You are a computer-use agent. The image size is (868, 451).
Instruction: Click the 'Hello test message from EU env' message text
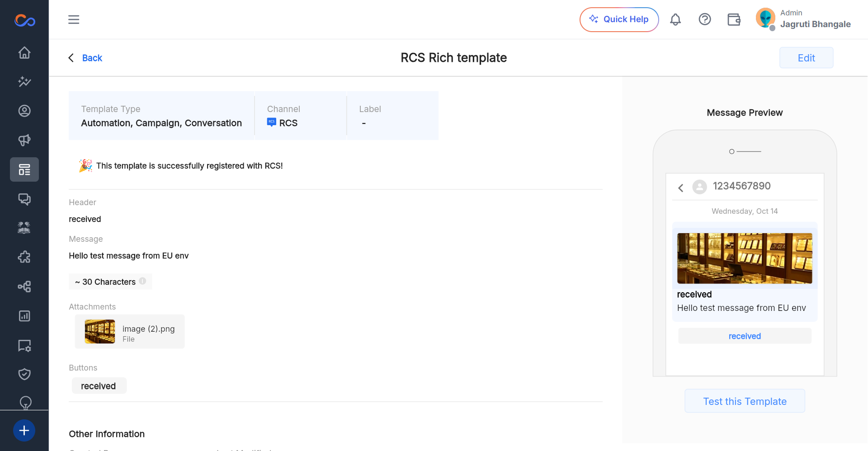pos(129,256)
